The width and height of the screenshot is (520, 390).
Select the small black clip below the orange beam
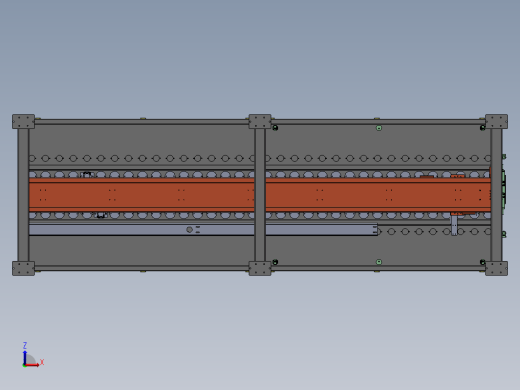pyautogui.click(x=101, y=216)
